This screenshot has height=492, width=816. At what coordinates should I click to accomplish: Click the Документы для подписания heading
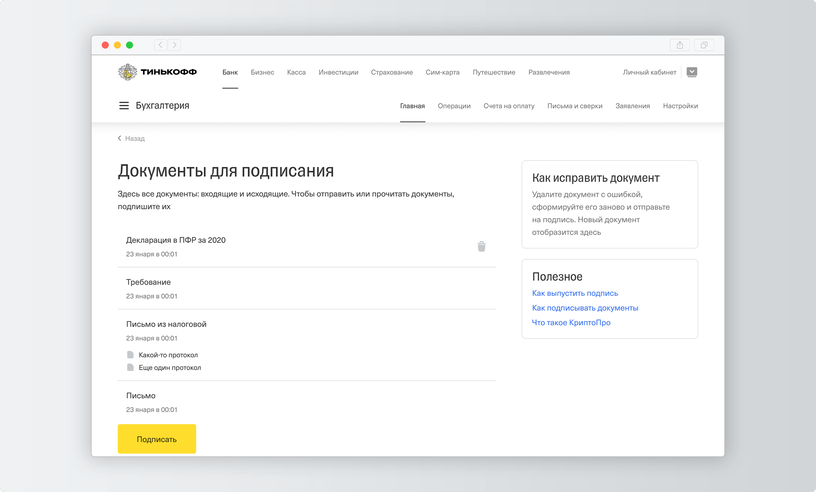(226, 171)
